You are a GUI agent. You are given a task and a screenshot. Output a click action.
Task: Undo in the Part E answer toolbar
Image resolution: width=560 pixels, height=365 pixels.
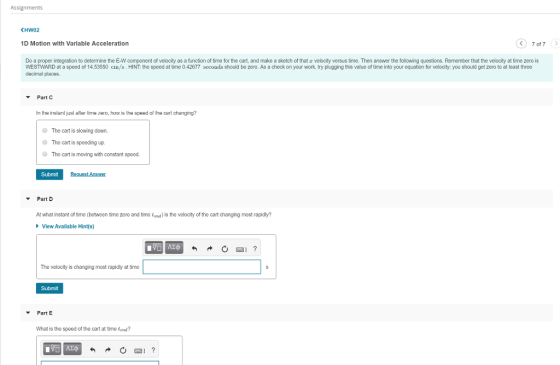92,350
